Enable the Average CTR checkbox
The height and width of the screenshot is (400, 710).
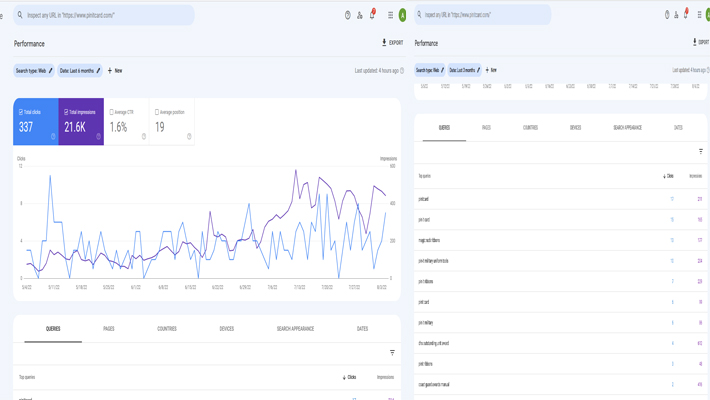[x=111, y=112]
